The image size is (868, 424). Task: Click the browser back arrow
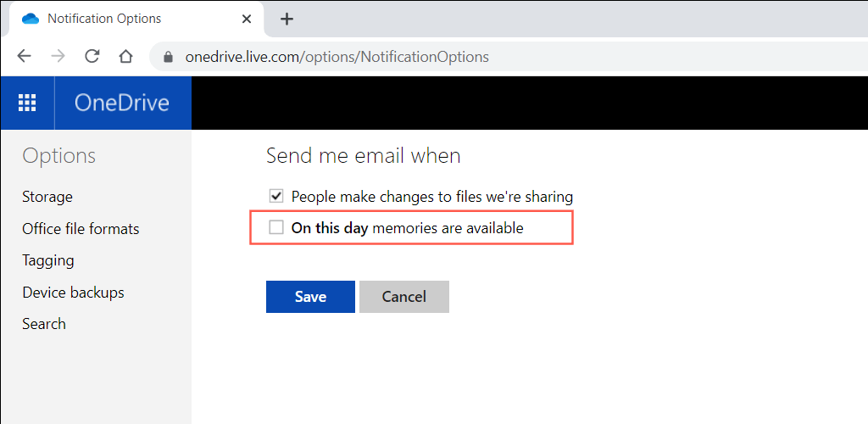click(x=24, y=57)
